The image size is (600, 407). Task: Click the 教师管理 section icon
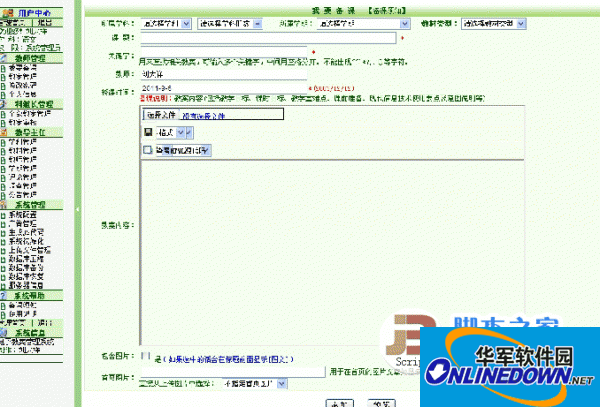click(x=4, y=58)
